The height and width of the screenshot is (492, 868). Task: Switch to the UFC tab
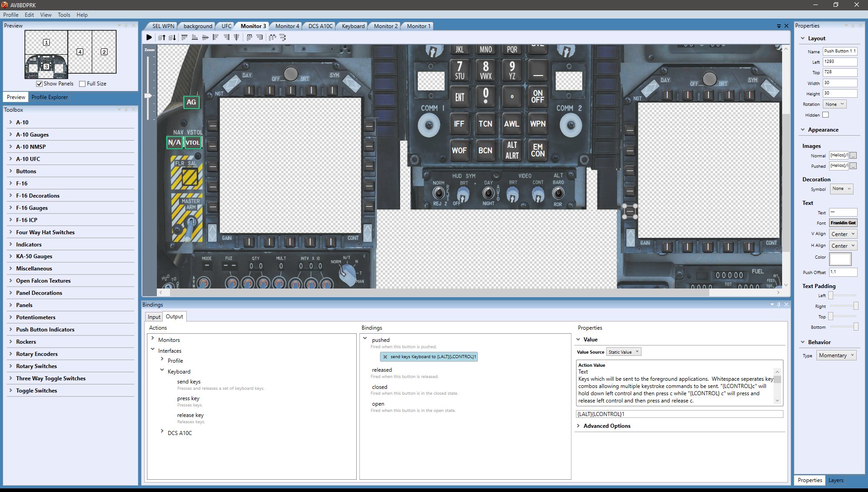[x=226, y=26]
